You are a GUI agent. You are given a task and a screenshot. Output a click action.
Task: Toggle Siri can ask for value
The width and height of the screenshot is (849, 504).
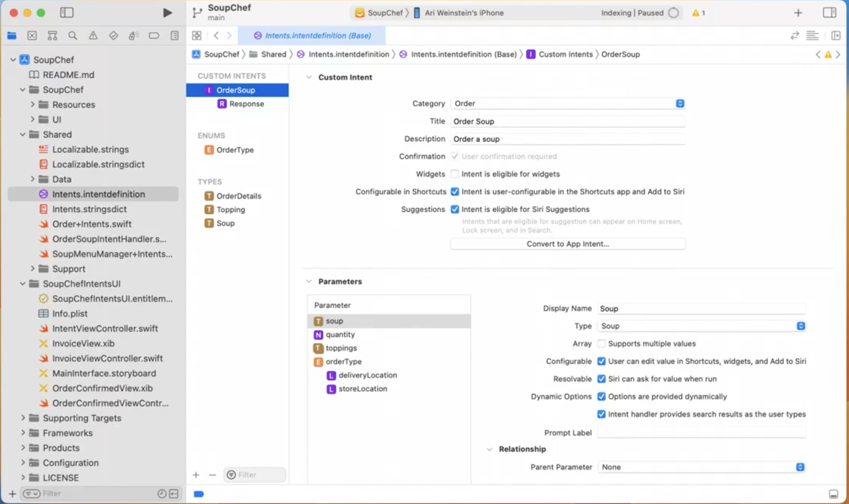(x=601, y=379)
